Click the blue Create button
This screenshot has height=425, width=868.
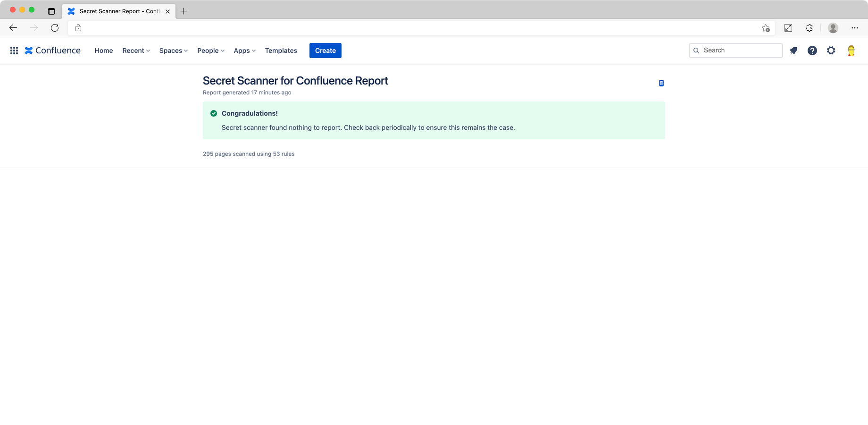[325, 51]
